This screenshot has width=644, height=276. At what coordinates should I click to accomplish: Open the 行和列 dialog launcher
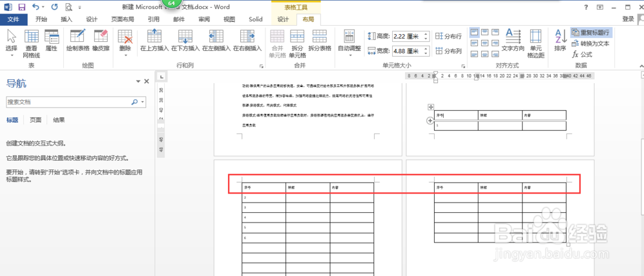point(261,66)
